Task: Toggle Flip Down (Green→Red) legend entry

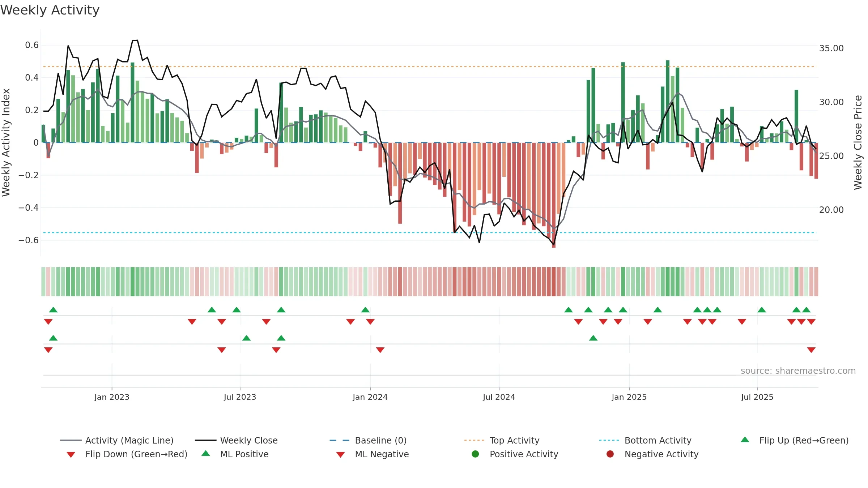Action: point(127,454)
